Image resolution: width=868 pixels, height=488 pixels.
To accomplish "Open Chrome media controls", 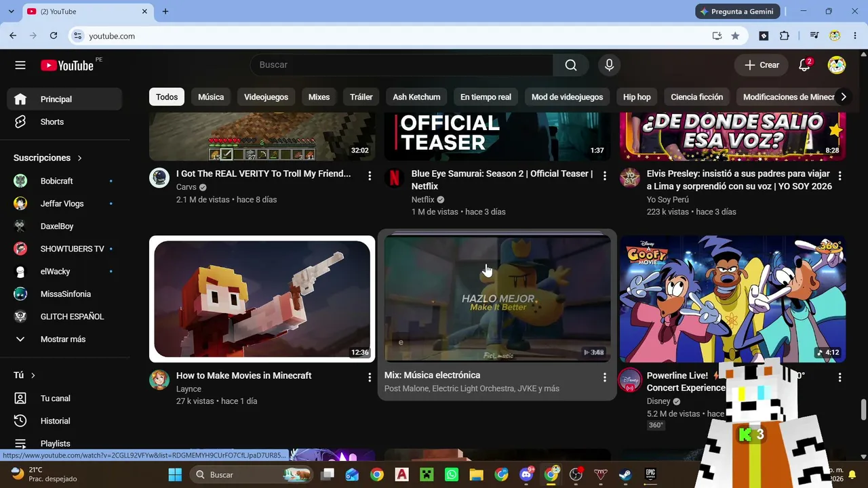I will point(814,36).
